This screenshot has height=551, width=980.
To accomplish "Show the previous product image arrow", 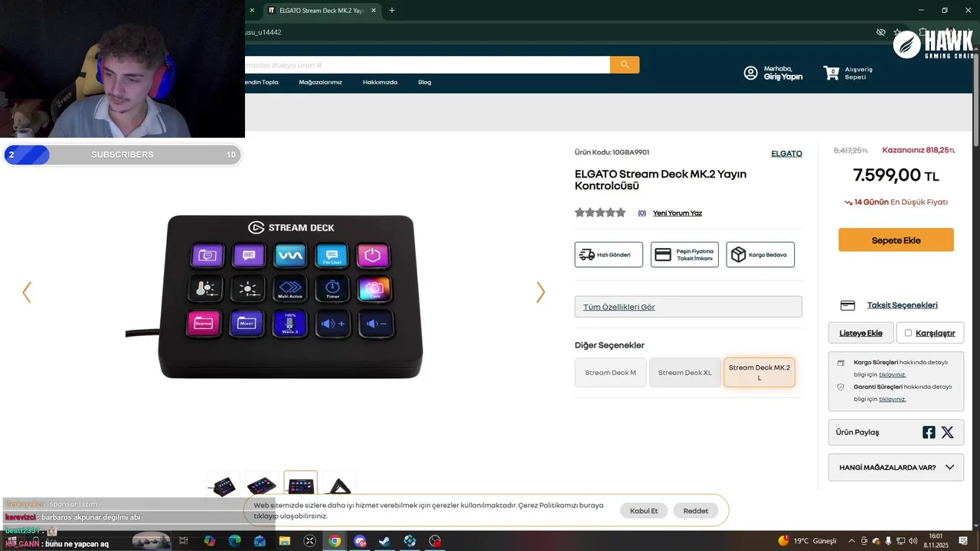I will [x=27, y=292].
